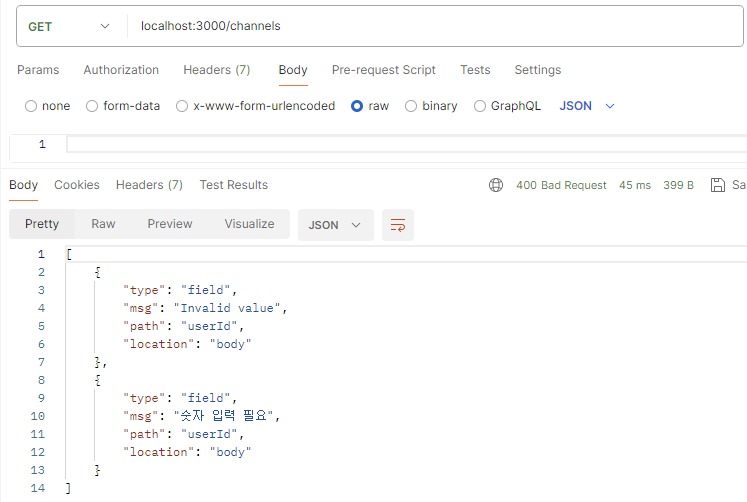The width and height of the screenshot is (747, 502).
Task: Expand the blue JSON body format dropdown
Action: click(586, 106)
